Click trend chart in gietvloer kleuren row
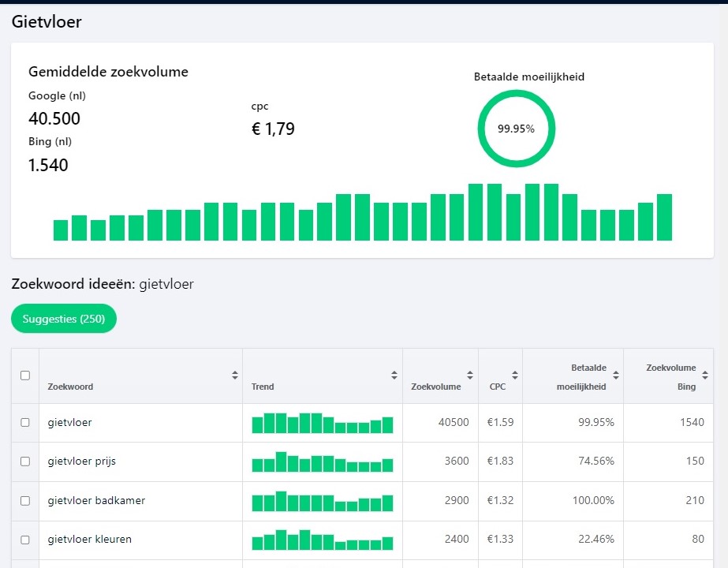Viewport: 728px width, 568px height. 323,540
